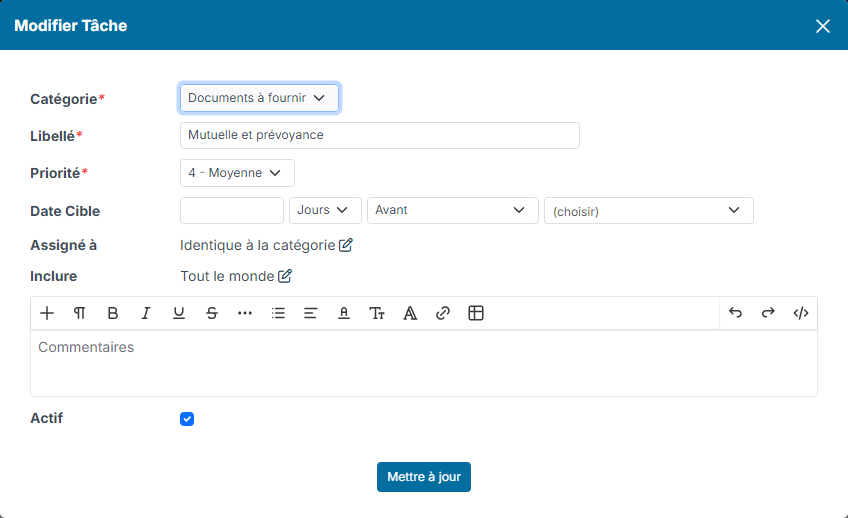Open the font size tool
848x518 pixels.
click(377, 313)
